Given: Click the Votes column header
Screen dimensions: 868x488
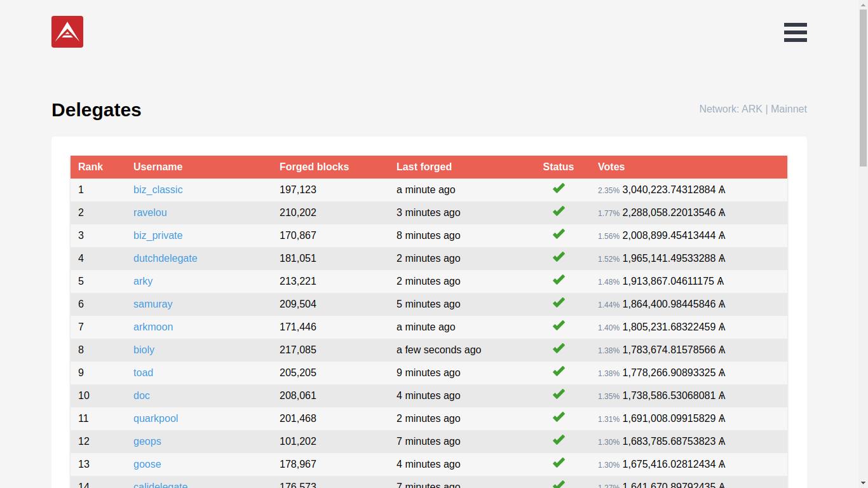Looking at the screenshot, I should [611, 167].
